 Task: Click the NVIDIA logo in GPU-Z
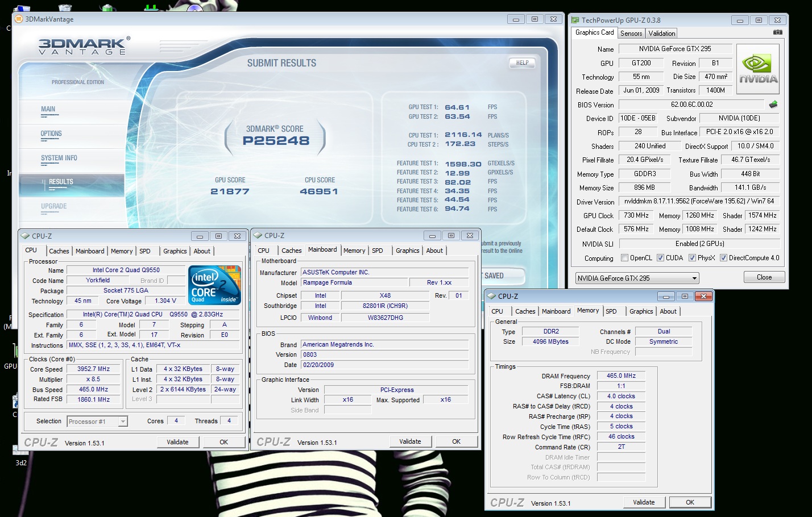758,69
